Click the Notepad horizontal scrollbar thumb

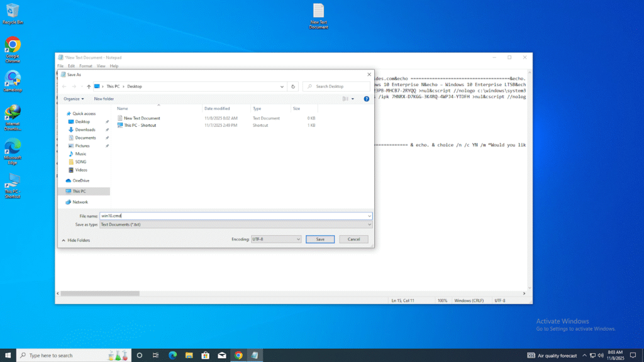pyautogui.click(x=99, y=293)
